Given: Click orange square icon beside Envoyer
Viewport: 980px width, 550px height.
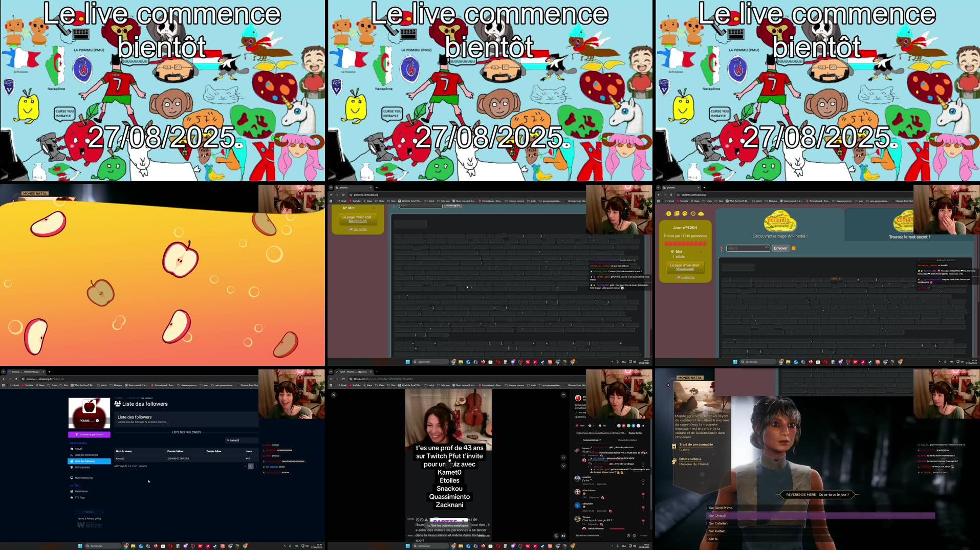Looking at the screenshot, I should click(794, 248).
